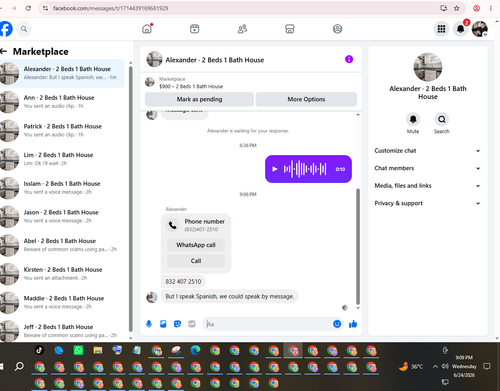Image resolution: width=500 pixels, height=391 pixels.
Task: Click message "832 407 2510"
Action: pyautogui.click(x=183, y=282)
